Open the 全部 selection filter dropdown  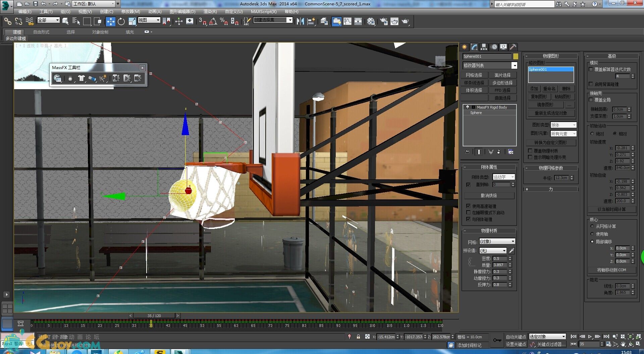point(48,20)
